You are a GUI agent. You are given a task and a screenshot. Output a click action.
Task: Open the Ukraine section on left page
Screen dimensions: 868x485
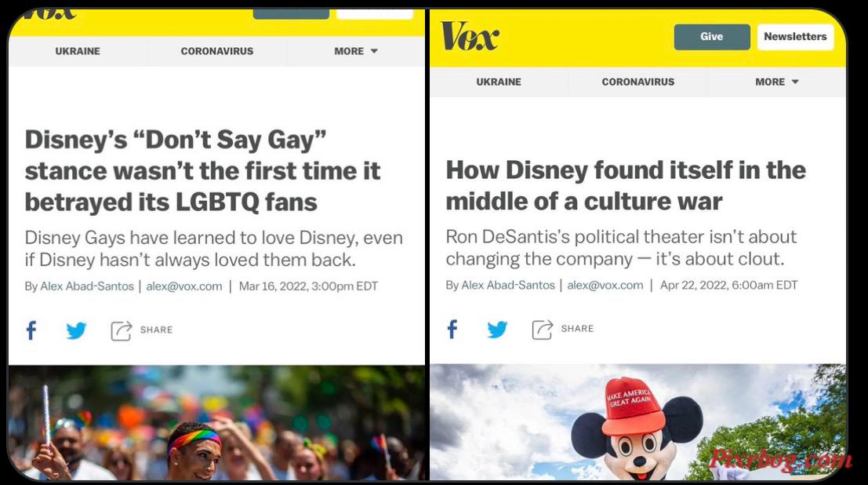click(x=78, y=51)
